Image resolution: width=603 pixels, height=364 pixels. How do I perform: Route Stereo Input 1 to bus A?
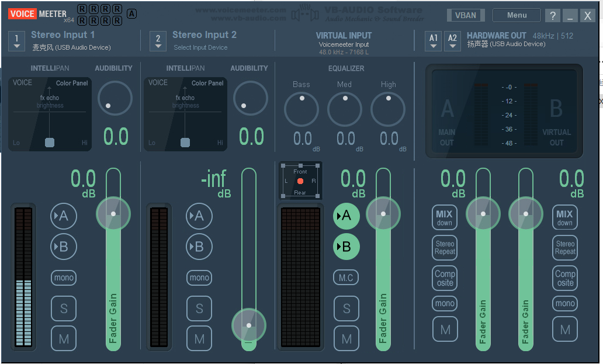(x=64, y=216)
